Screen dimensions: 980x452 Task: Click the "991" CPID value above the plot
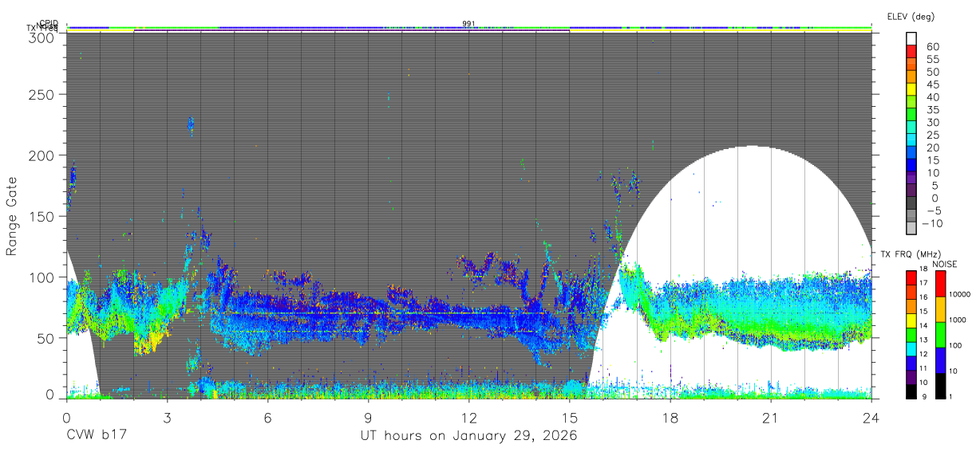coord(469,23)
